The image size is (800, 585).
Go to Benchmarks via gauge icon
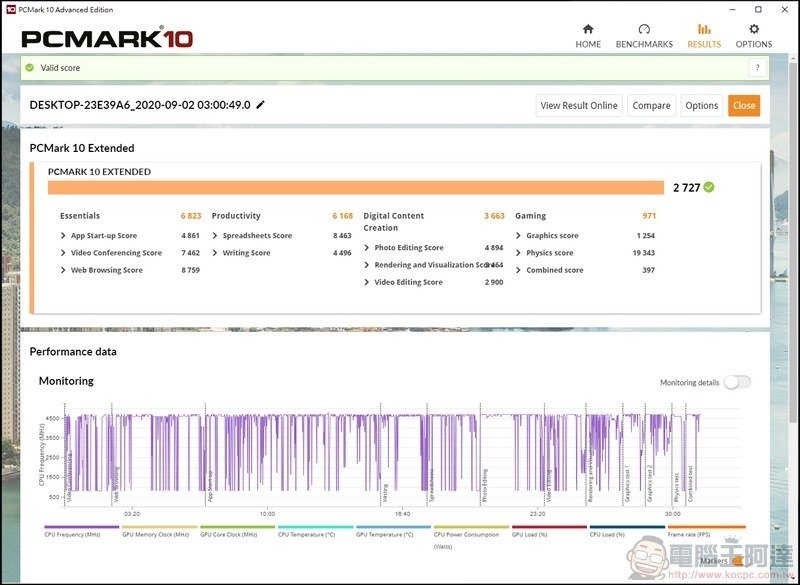[644, 29]
